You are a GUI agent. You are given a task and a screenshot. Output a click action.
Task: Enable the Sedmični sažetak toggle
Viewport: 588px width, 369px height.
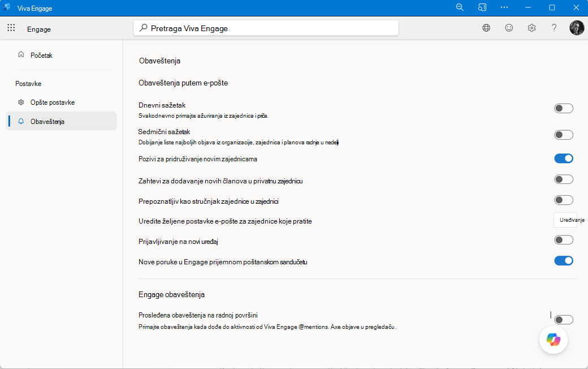564,135
